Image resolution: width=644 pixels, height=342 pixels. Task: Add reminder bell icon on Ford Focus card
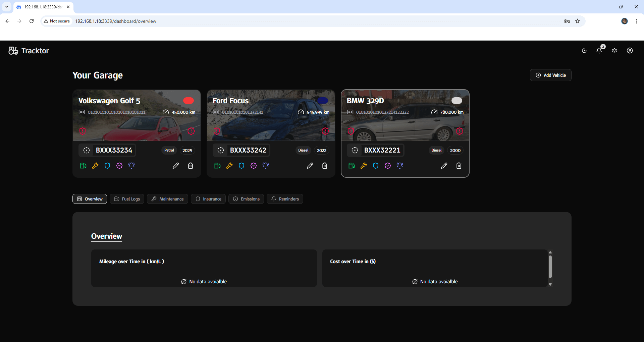pyautogui.click(x=266, y=166)
